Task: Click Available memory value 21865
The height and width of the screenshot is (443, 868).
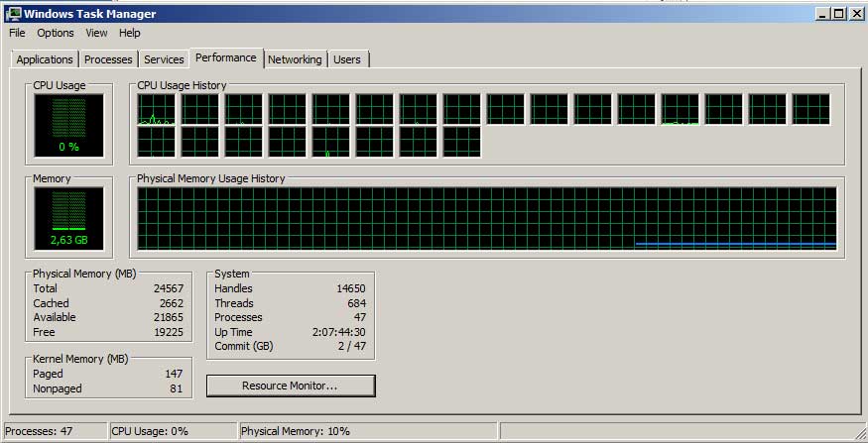Action: point(169,318)
